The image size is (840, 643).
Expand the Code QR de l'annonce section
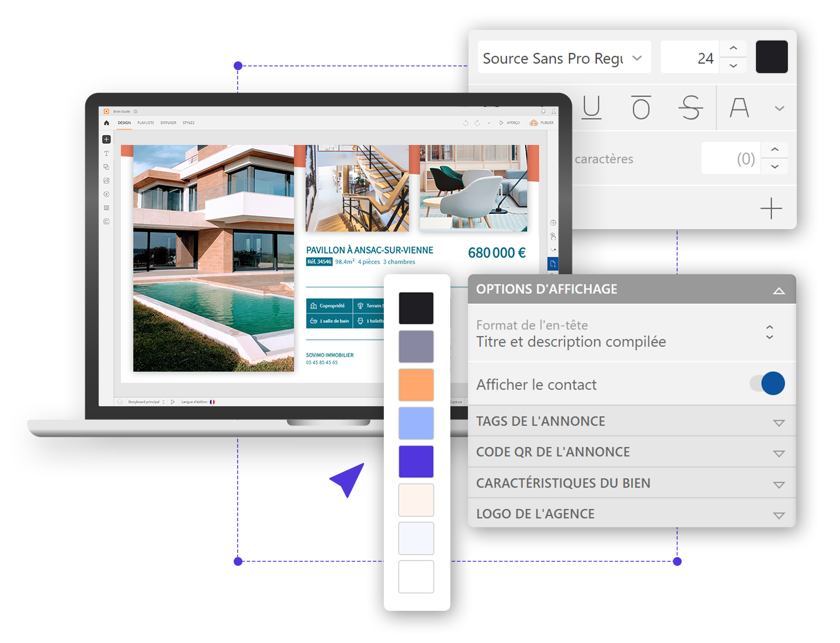click(632, 452)
